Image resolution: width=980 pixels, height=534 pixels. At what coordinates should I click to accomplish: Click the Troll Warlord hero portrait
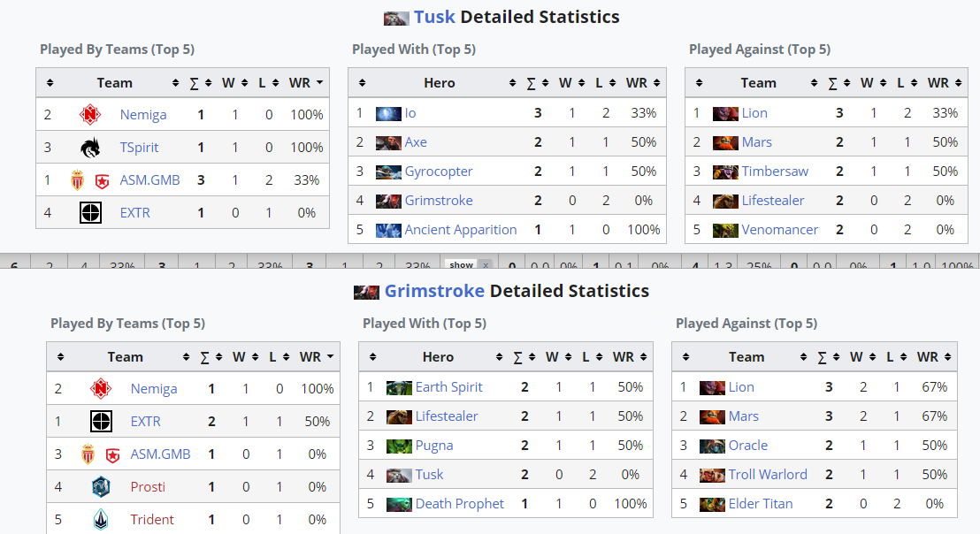712,475
